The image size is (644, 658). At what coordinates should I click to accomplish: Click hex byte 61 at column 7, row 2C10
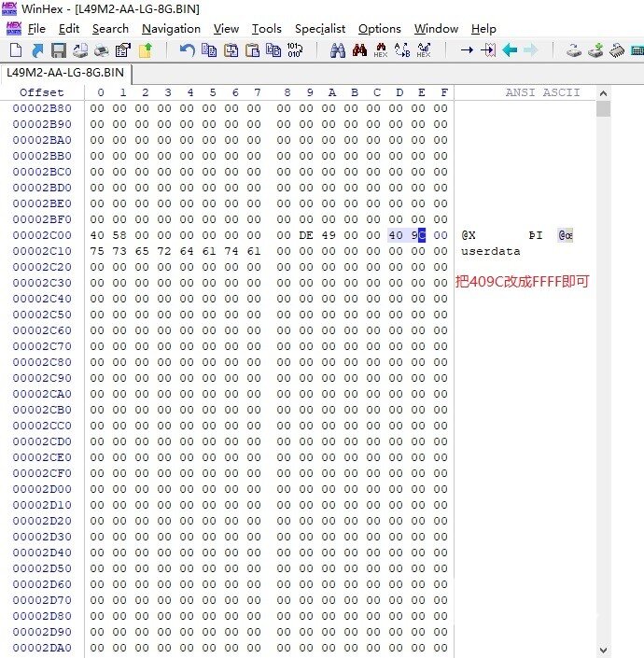[254, 251]
